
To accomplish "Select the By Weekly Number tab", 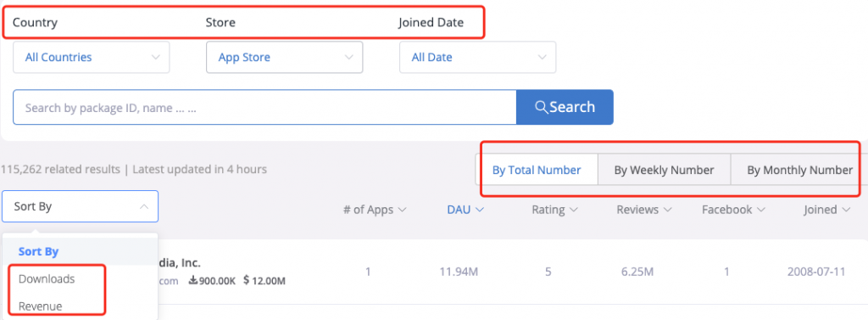I will pos(665,170).
